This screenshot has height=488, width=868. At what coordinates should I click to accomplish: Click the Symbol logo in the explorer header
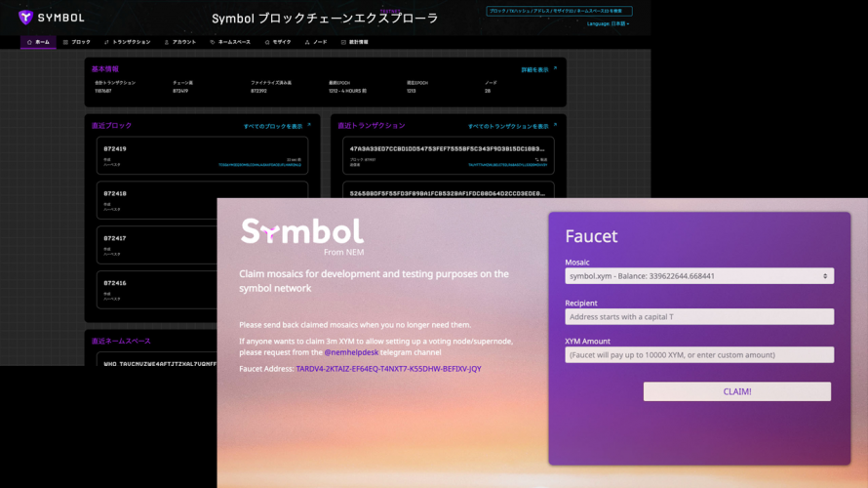51,18
